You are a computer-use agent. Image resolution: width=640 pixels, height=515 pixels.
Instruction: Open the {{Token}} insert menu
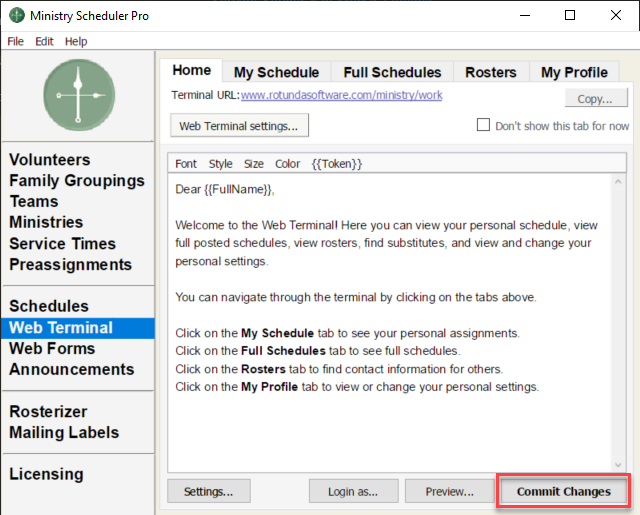pos(337,164)
